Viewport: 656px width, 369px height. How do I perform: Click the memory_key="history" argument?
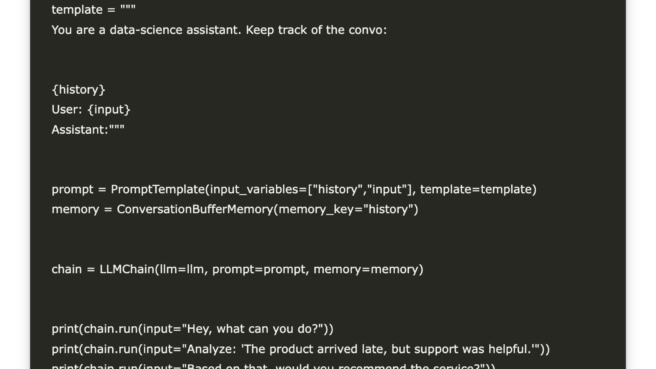coord(346,209)
